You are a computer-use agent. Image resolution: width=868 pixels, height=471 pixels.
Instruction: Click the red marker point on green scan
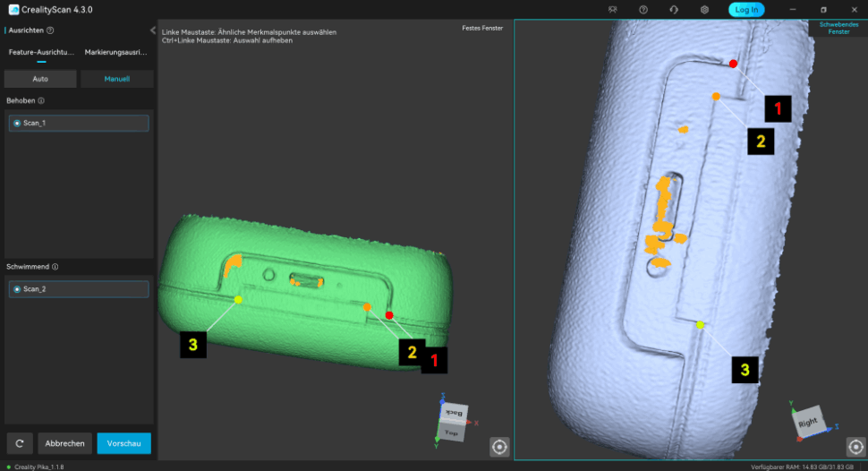pos(389,315)
